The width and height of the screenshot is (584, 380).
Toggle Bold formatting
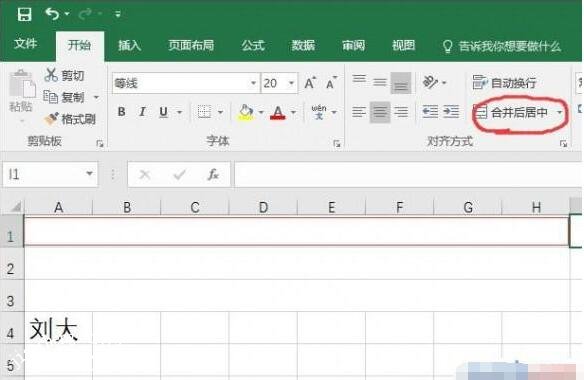(x=121, y=112)
